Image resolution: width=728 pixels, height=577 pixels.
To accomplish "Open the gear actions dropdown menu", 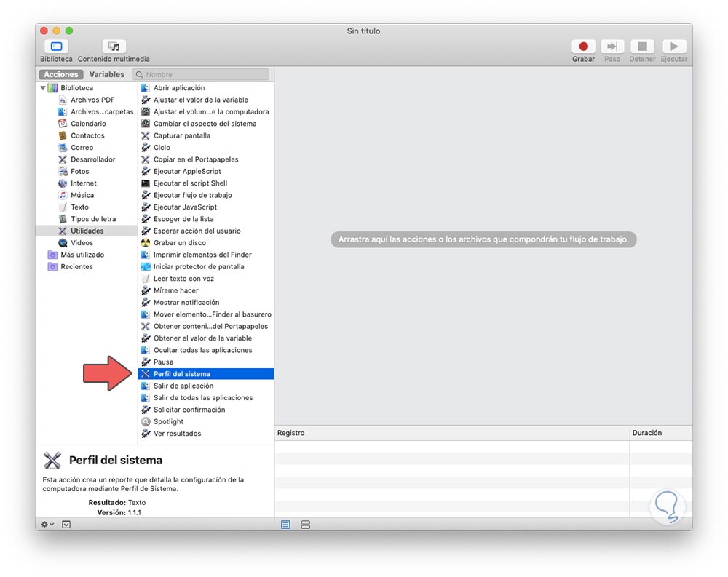I will [47, 524].
